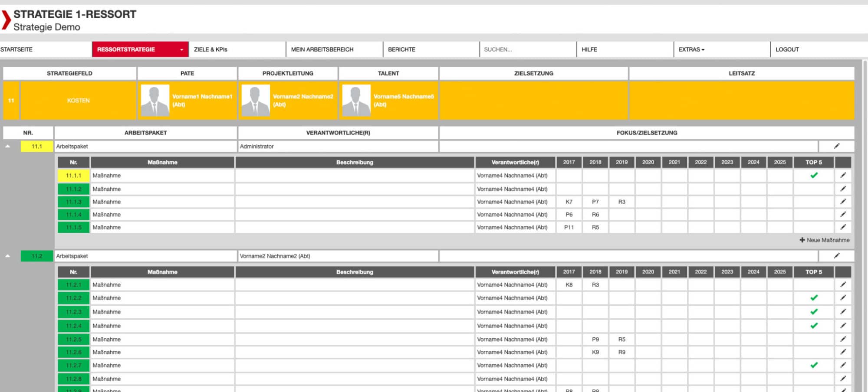Click R9 value in 11.2.6 row
The height and width of the screenshot is (392, 868).
tap(621, 352)
